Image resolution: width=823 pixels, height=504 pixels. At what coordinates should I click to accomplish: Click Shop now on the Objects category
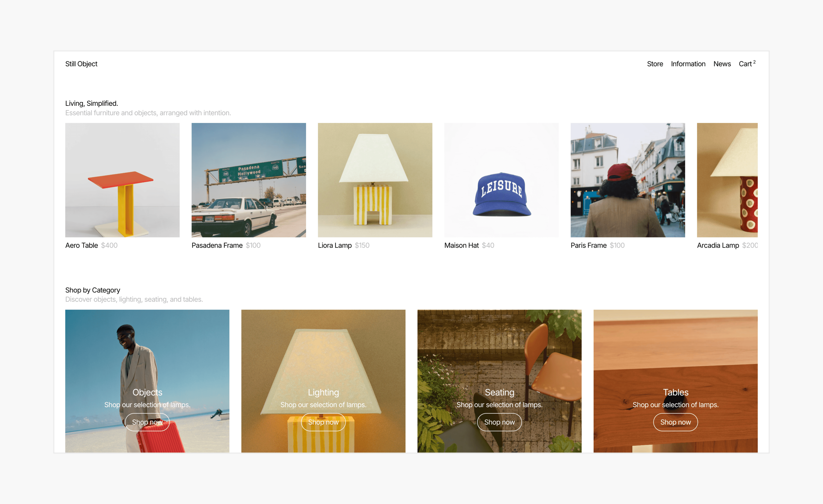click(147, 422)
